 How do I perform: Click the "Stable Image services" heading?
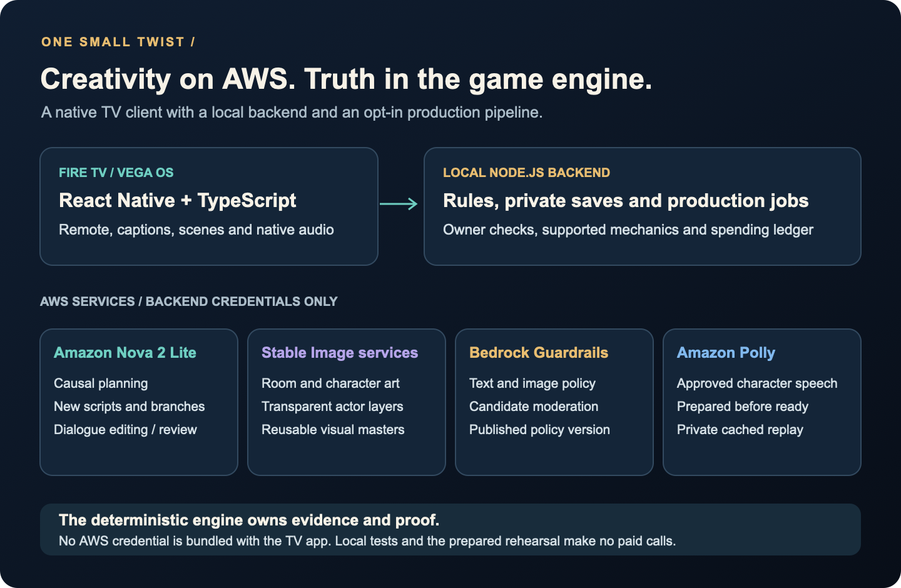[340, 353]
